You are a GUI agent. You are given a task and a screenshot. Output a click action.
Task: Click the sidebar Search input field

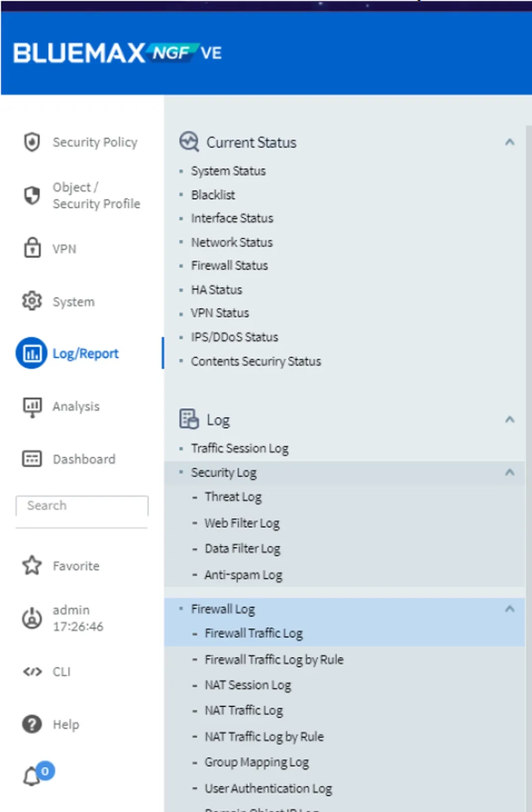tap(82, 506)
